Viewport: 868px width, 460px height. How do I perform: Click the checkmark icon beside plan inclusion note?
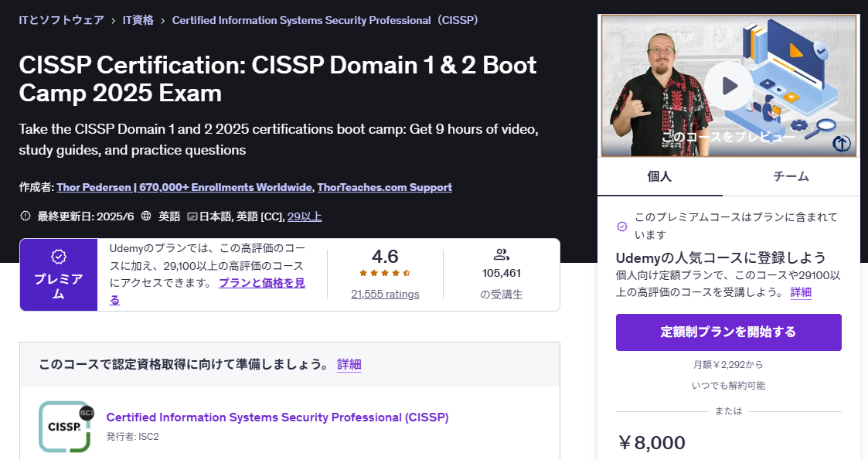(622, 226)
